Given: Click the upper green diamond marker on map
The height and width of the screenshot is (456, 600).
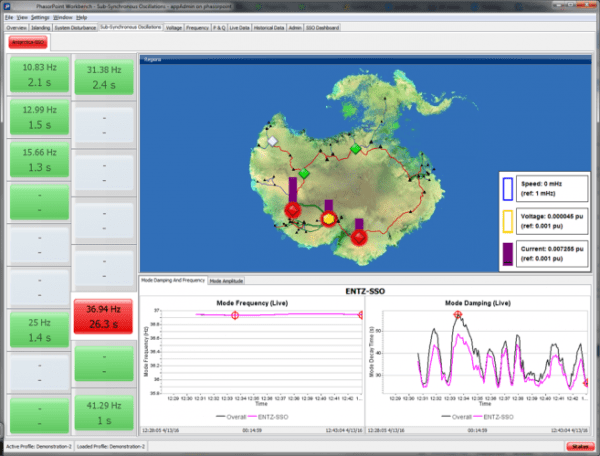Looking at the screenshot, I should coord(355,149).
